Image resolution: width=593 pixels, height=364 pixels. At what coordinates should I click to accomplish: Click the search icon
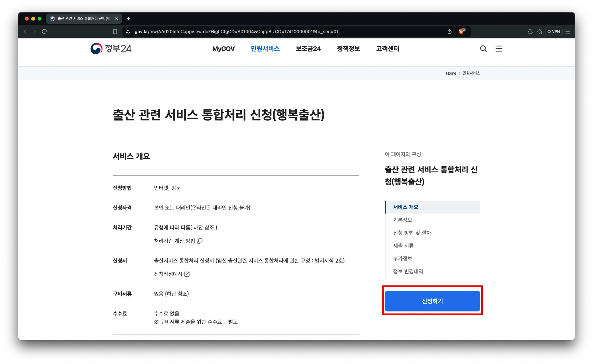pyautogui.click(x=483, y=48)
